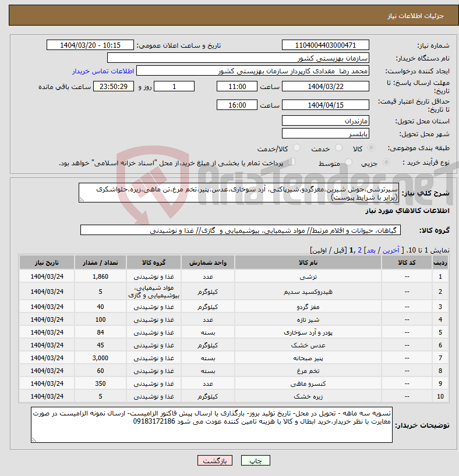Click the announcement date 1404/03/20 - 10:15 field

tap(90, 45)
